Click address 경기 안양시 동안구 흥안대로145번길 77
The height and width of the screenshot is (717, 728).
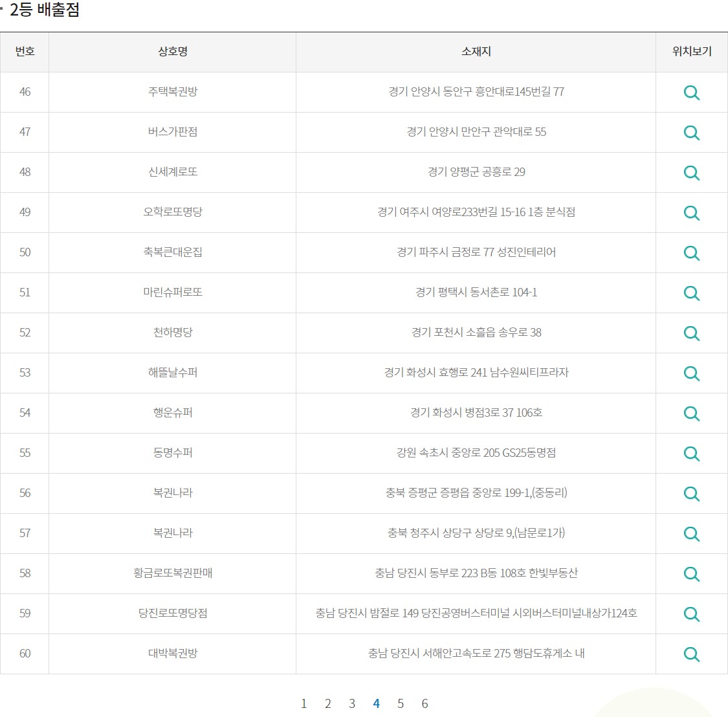click(x=476, y=91)
